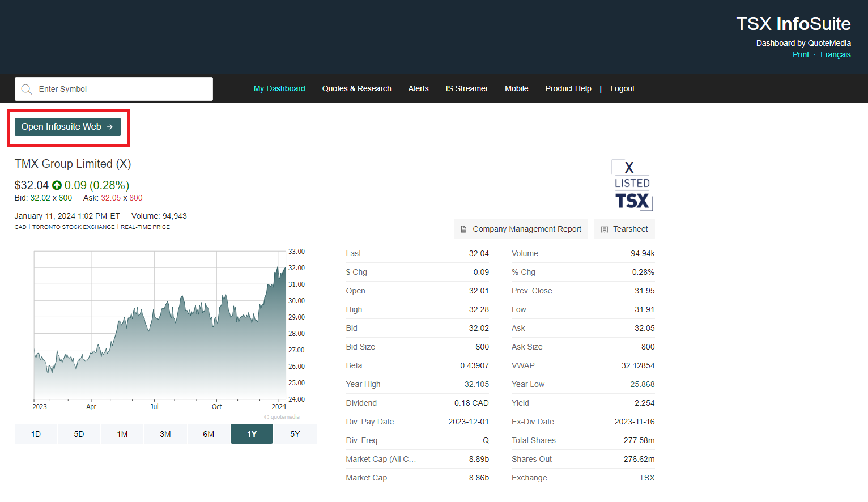This screenshot has height=502, width=868.
Task: Click the Exchange value TSX
Action: [647, 478]
